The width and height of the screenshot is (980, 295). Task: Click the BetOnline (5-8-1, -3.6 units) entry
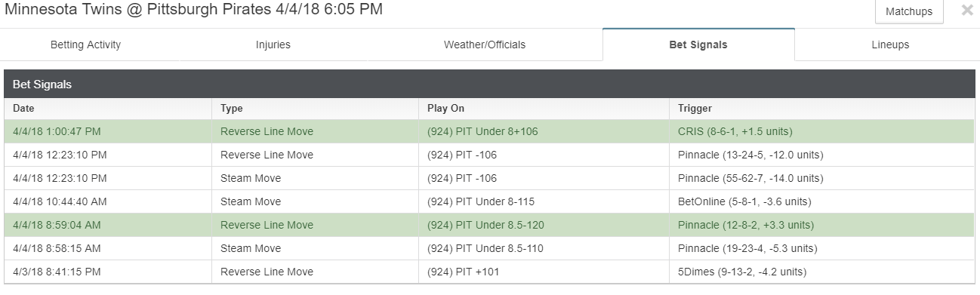[744, 201]
